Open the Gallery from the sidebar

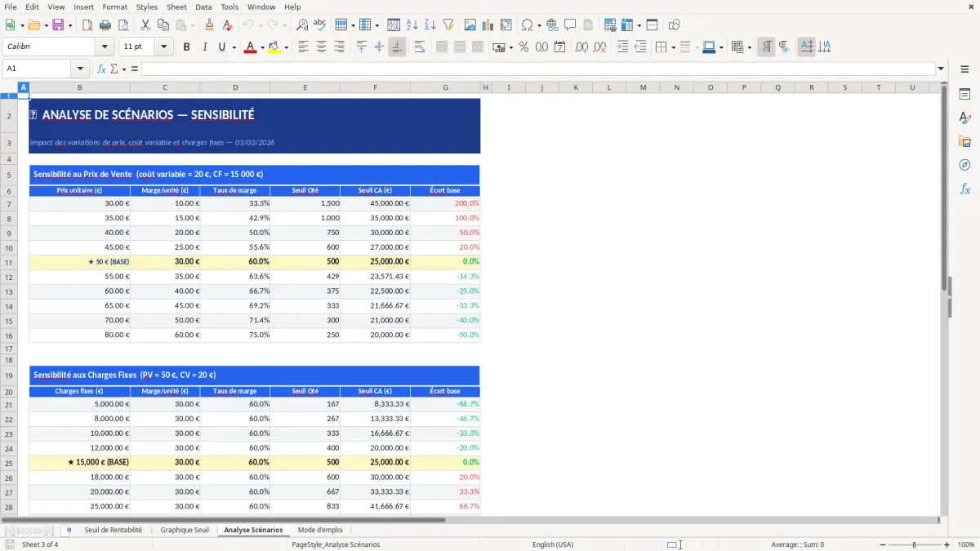(x=965, y=140)
